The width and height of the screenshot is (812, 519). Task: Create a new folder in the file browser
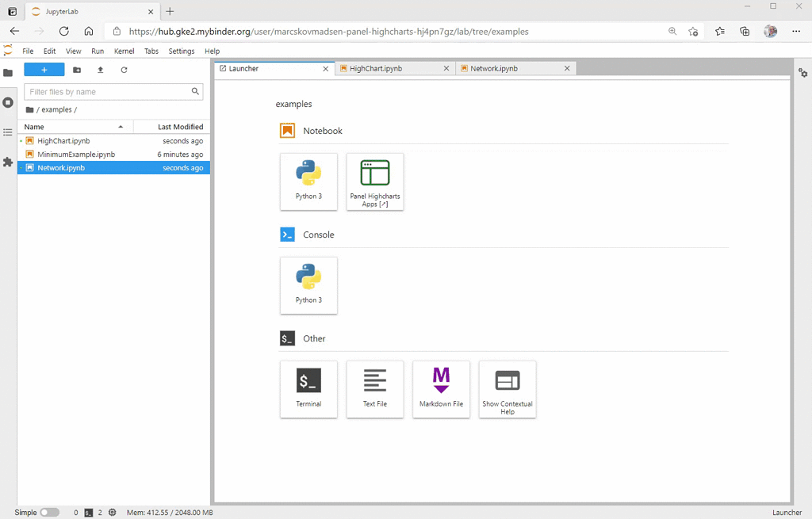(76, 70)
